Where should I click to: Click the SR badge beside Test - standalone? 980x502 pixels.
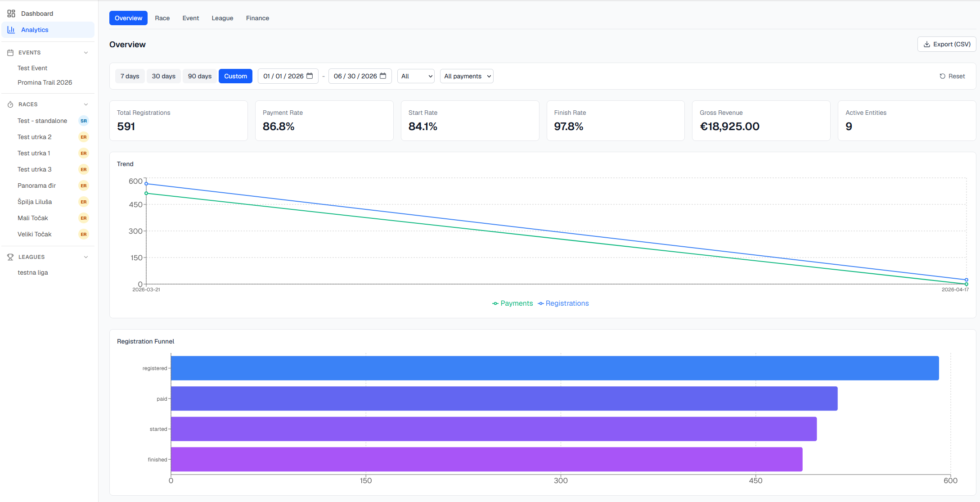coord(84,121)
